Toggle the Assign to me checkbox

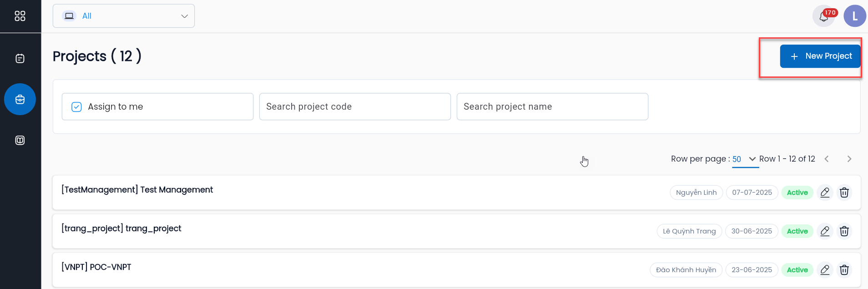coord(76,106)
